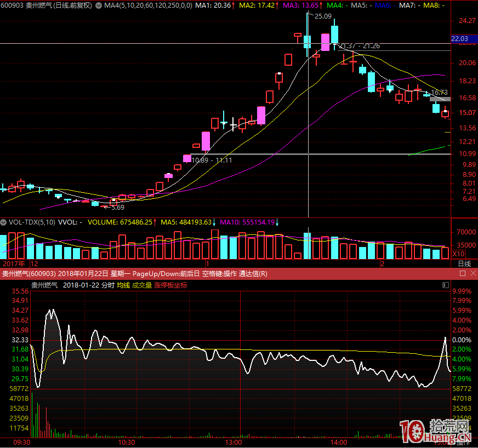Click the 09:30 time axis label
Screen dimensions: 478x448
pos(22,443)
